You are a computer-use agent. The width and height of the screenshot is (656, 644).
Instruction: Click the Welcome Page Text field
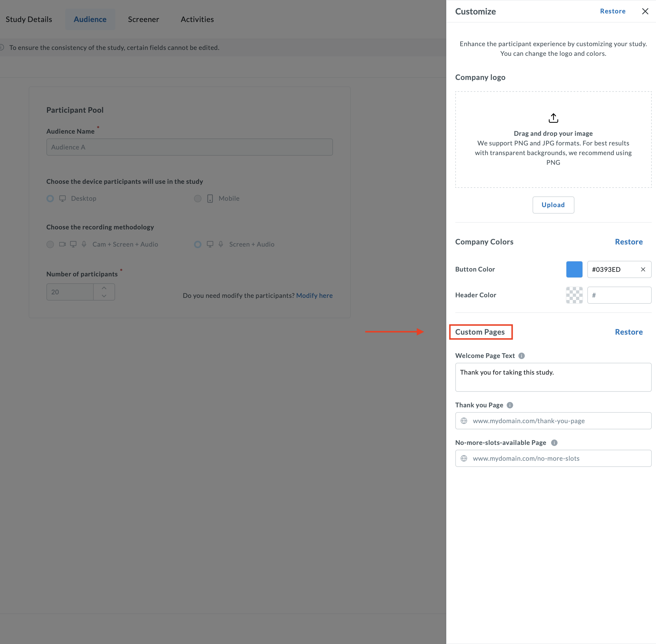[553, 378]
